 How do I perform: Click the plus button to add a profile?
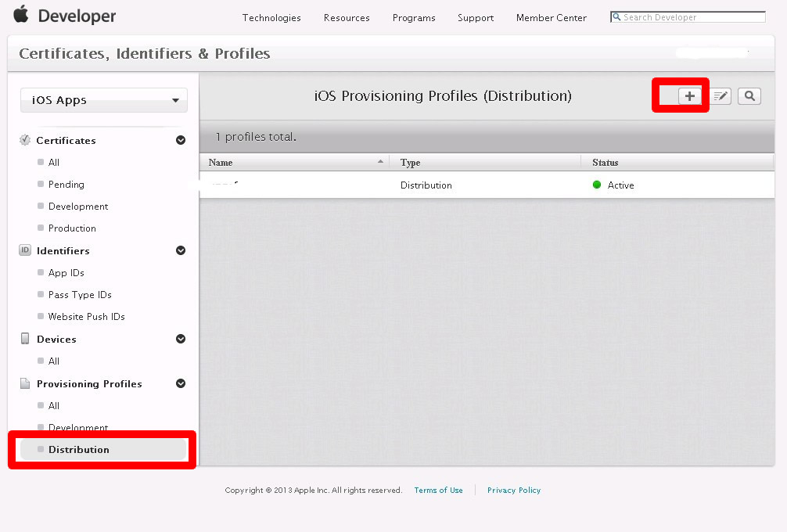[690, 96]
